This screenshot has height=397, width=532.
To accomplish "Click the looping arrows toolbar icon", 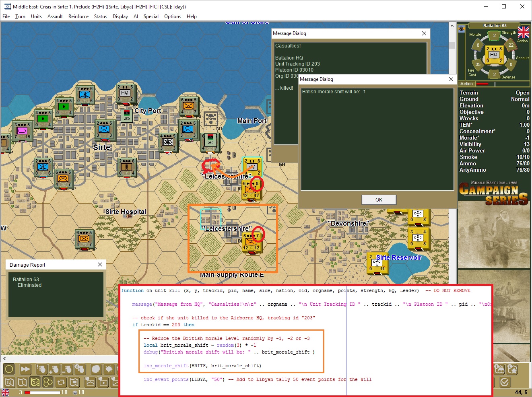I will click(x=61, y=382).
